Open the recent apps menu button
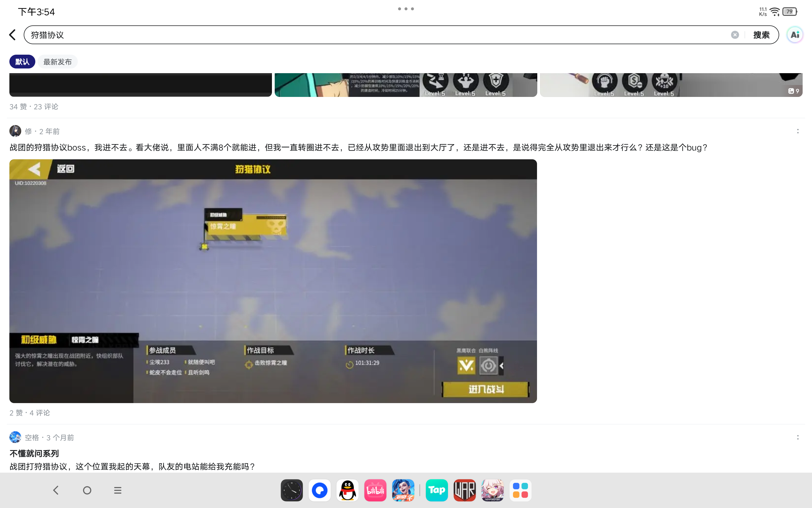 117,490
